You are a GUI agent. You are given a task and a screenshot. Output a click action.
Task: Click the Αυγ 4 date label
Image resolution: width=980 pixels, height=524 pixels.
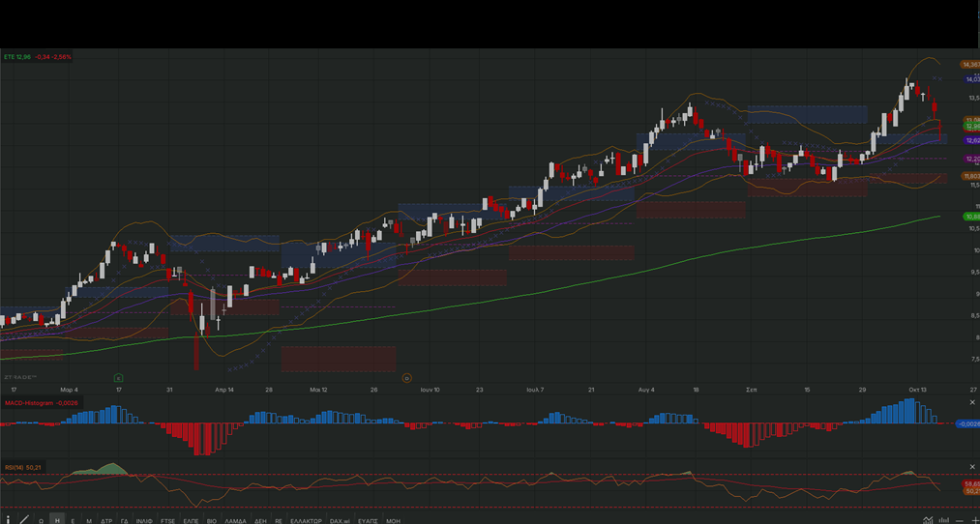tap(646, 389)
